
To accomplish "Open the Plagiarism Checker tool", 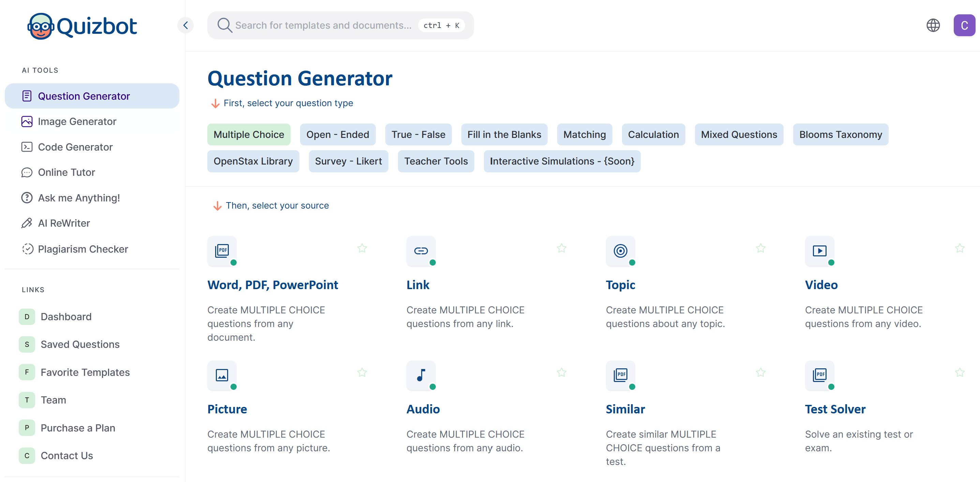I will pos(83,249).
